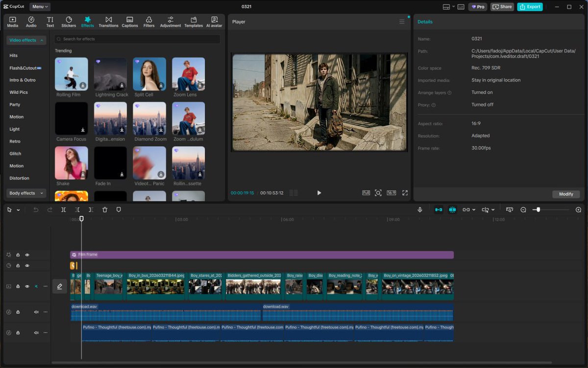Toggle the main track magnet snapping
This screenshot has height=368, width=588.
tap(439, 210)
